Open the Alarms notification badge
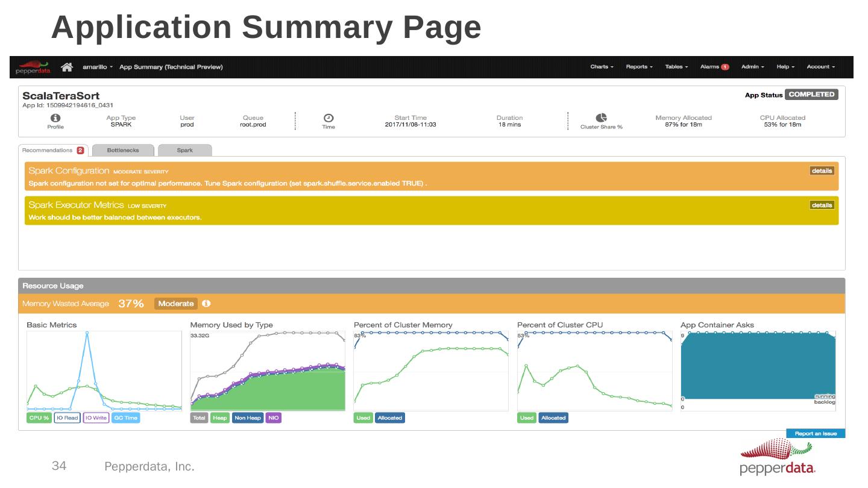This screenshot has width=868, height=488. pyautogui.click(x=725, y=67)
